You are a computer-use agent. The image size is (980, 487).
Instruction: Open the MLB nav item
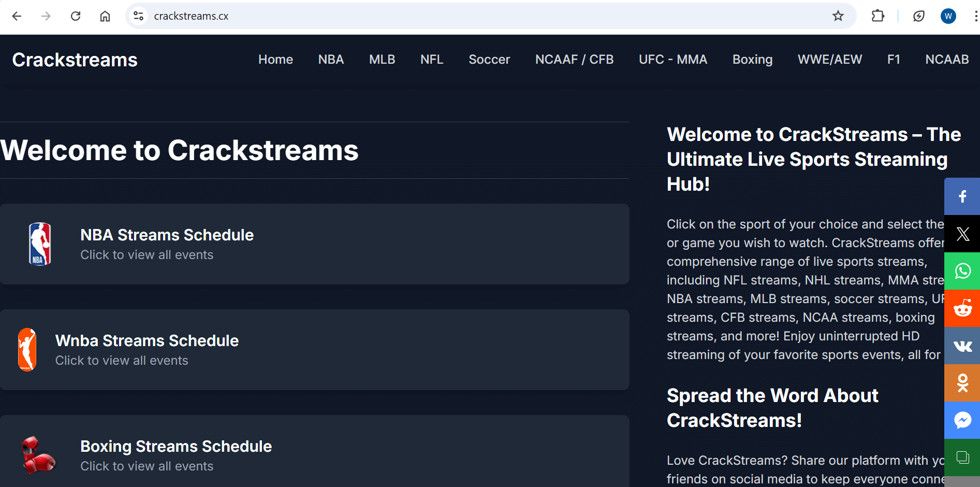[x=382, y=60]
